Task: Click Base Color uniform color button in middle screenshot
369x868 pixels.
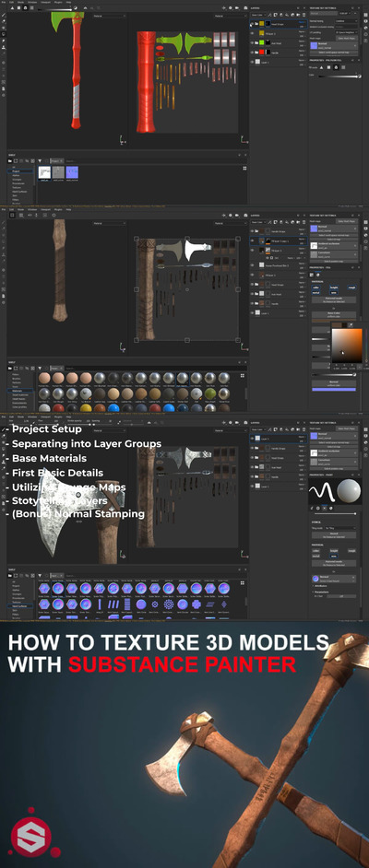Action: (x=334, y=315)
